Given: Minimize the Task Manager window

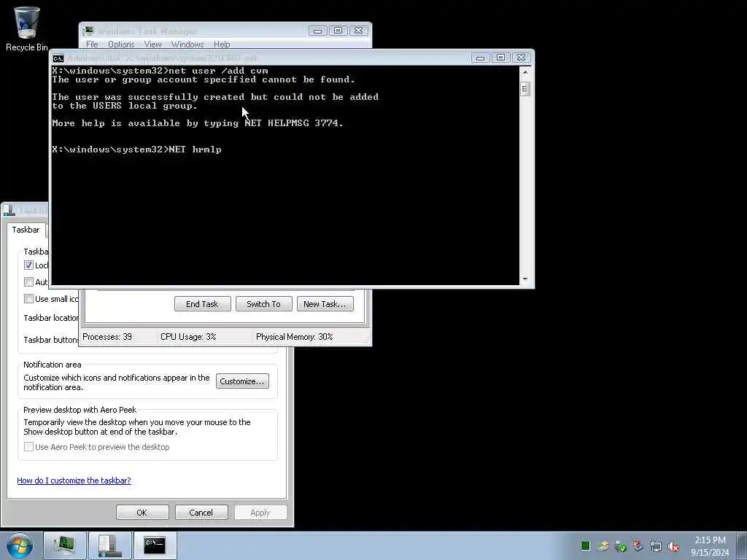Looking at the screenshot, I should [318, 31].
